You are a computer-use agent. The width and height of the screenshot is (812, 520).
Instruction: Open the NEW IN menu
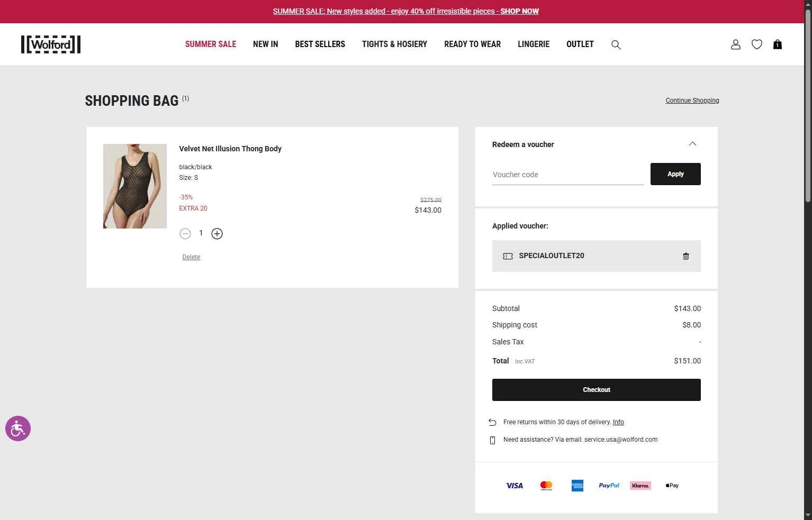point(266,44)
